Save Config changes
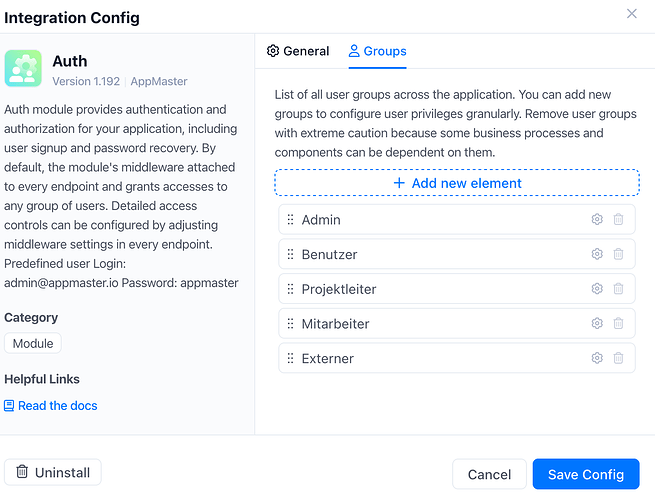The image size is (655, 500). (x=586, y=474)
